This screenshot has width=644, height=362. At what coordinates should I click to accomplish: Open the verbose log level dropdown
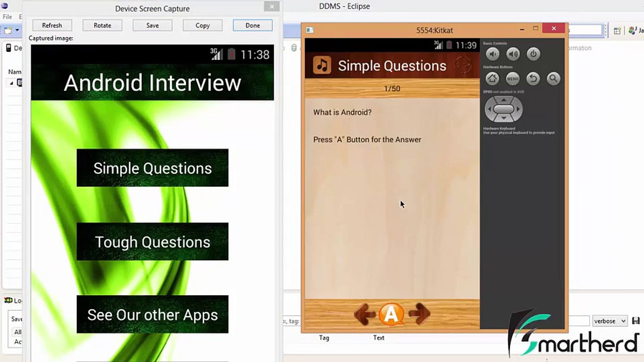(x=610, y=321)
